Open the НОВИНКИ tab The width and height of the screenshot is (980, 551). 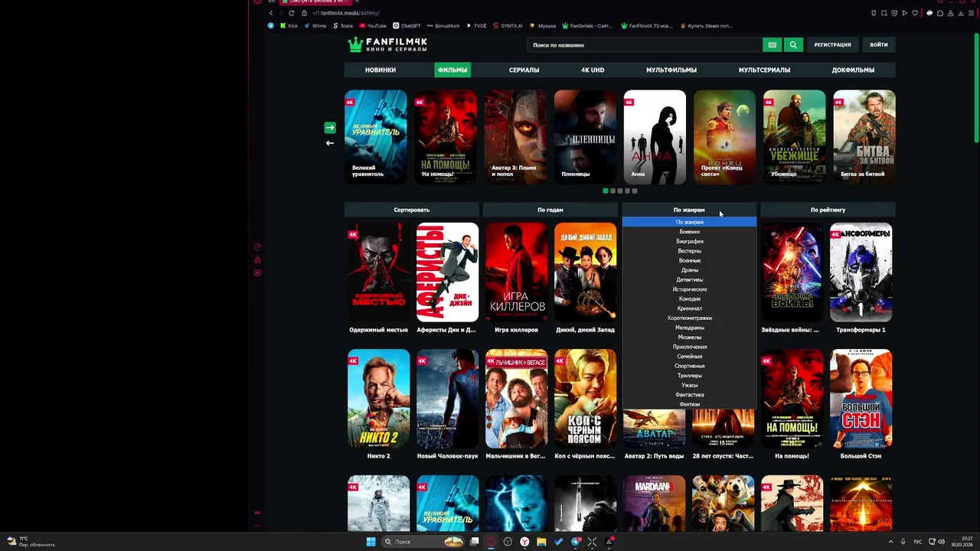click(x=381, y=70)
